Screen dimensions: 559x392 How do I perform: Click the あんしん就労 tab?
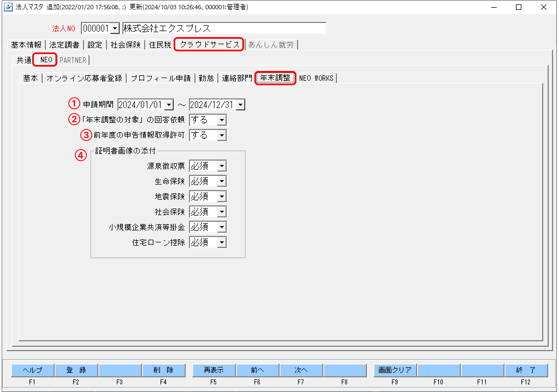coord(271,45)
